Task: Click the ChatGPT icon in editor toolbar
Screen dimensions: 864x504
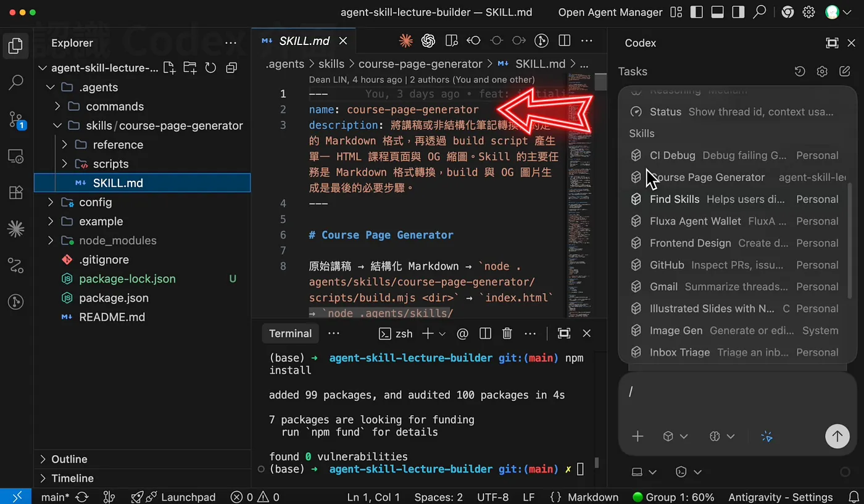Action: click(428, 41)
